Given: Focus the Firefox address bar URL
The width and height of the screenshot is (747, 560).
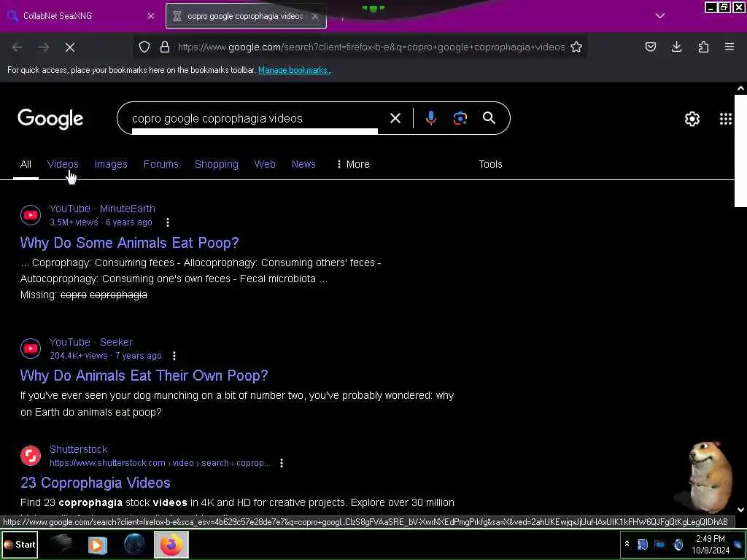Looking at the screenshot, I should pyautogui.click(x=371, y=47).
